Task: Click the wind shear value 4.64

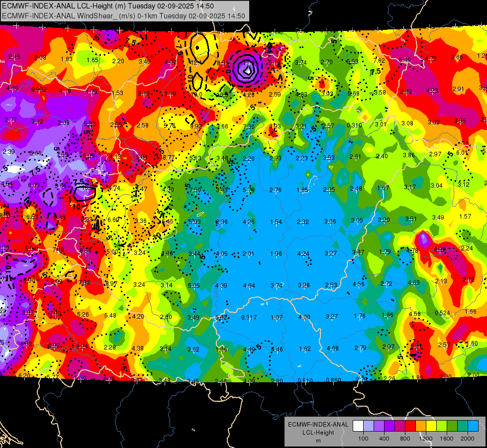Action: (249, 285)
